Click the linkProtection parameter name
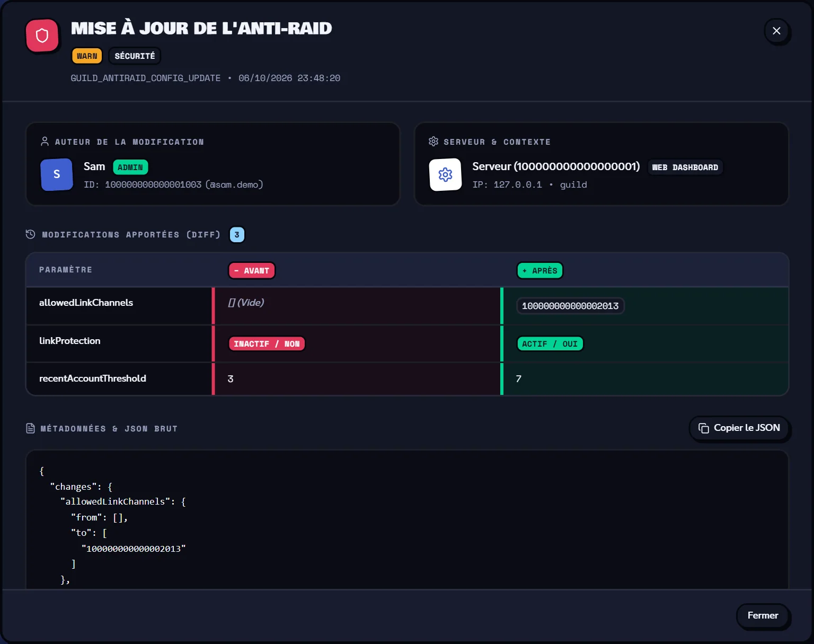This screenshot has width=814, height=644. coord(70,341)
